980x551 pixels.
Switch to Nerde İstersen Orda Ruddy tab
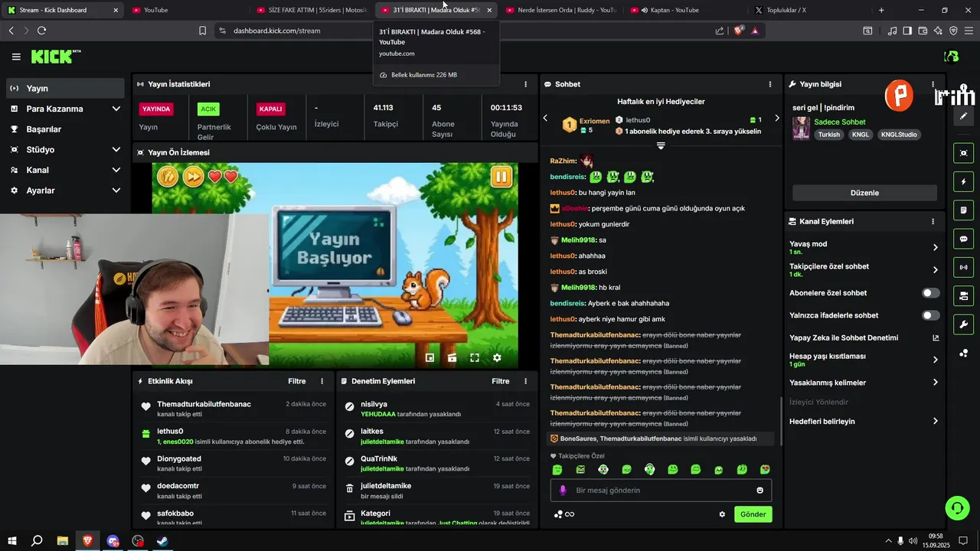tap(561, 10)
